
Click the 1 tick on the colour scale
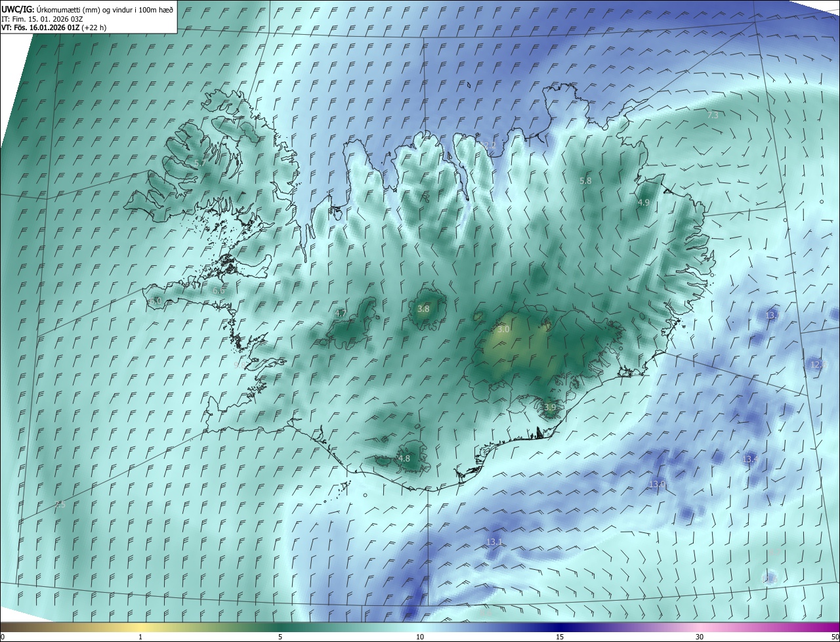pos(140,637)
